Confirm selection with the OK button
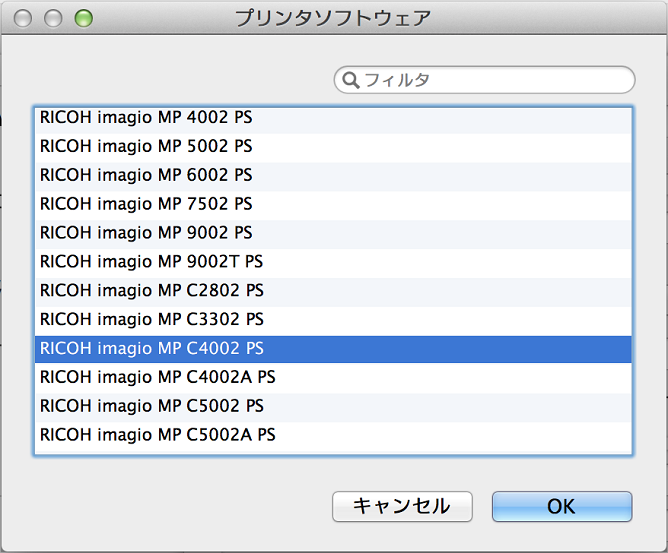Image resolution: width=668 pixels, height=553 pixels. [561, 507]
